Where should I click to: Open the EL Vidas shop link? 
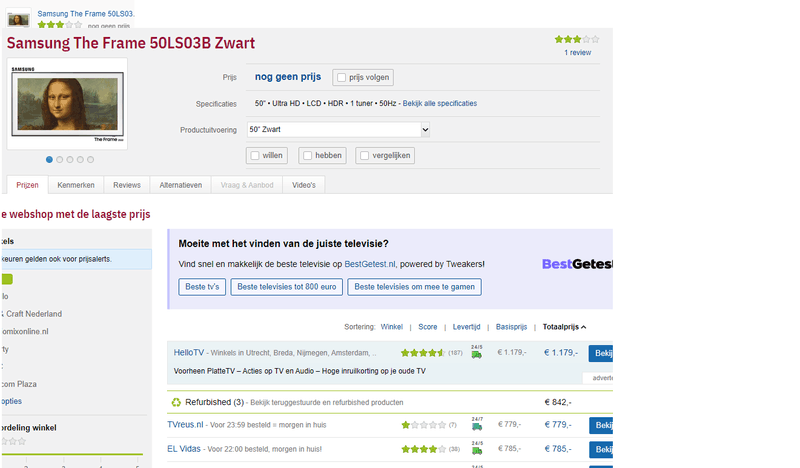[184, 449]
